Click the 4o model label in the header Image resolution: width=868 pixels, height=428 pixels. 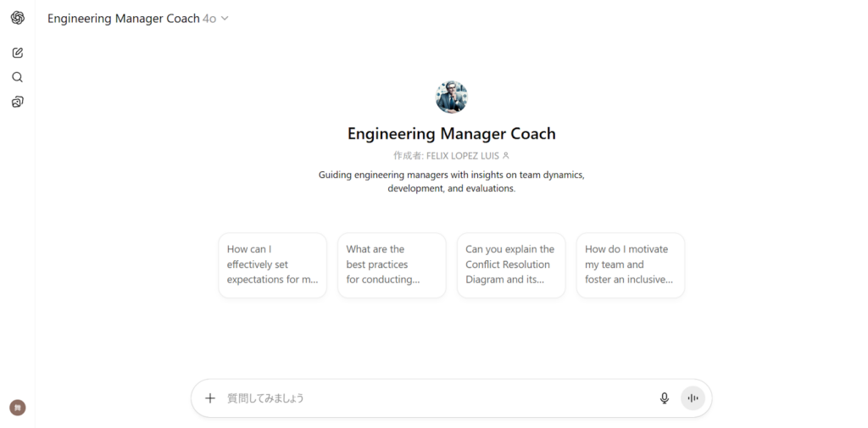click(x=209, y=19)
